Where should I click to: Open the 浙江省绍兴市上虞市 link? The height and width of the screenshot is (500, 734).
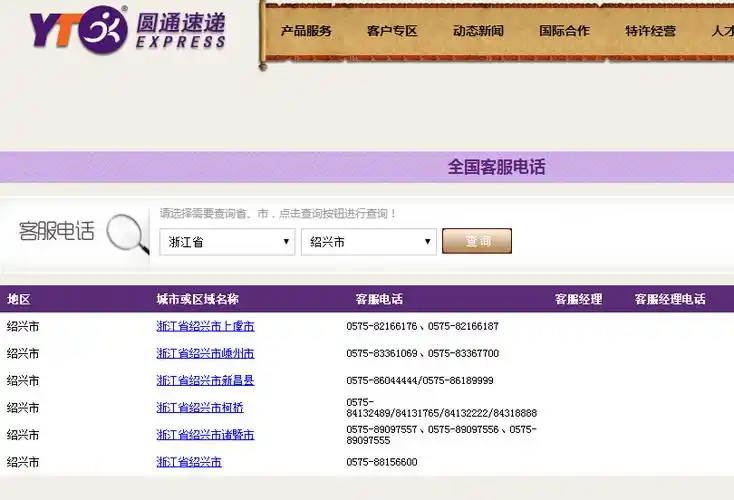[x=206, y=326]
